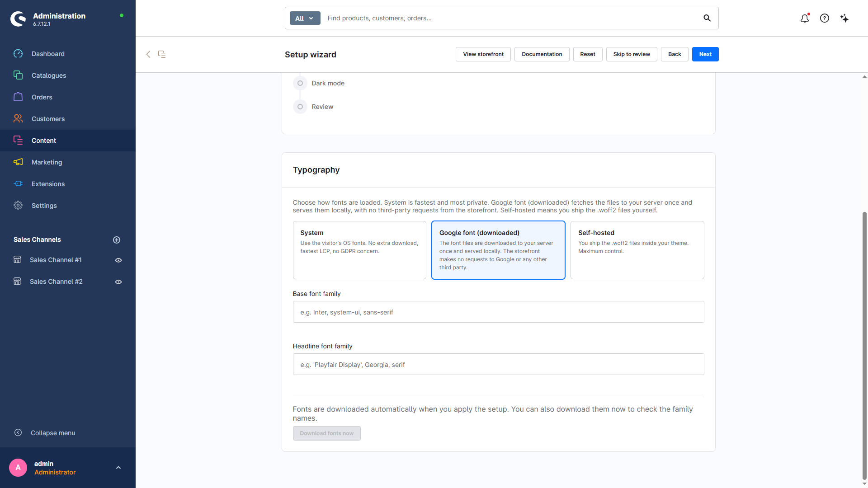The width and height of the screenshot is (868, 488).
Task: Add a new sales channel with plus icon
Action: pos(117,240)
